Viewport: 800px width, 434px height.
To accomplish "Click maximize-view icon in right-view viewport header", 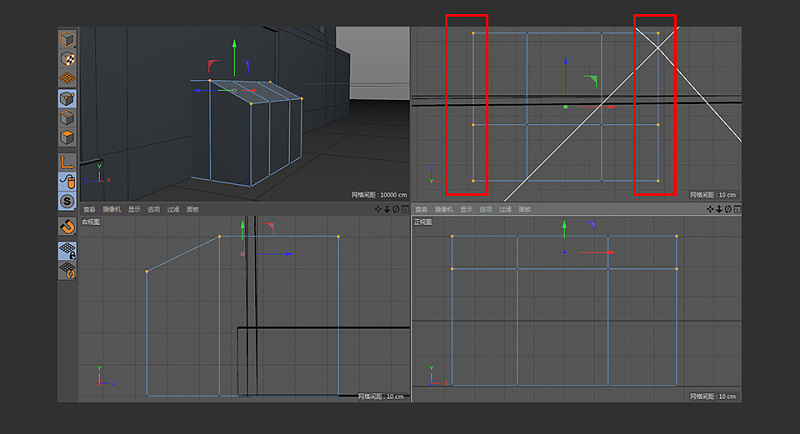I will click(x=405, y=209).
